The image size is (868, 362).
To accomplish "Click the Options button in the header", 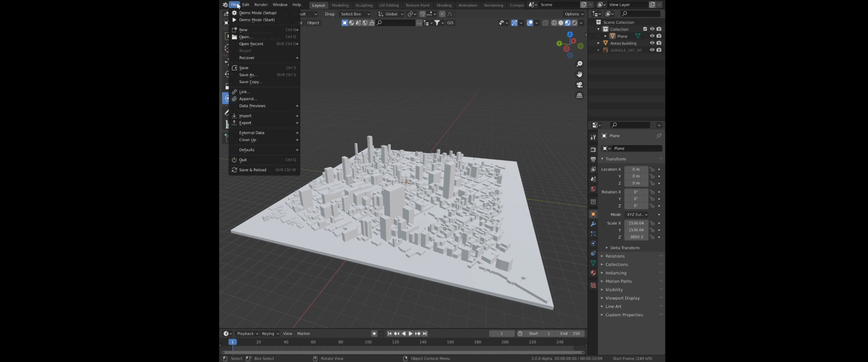I will (x=573, y=14).
